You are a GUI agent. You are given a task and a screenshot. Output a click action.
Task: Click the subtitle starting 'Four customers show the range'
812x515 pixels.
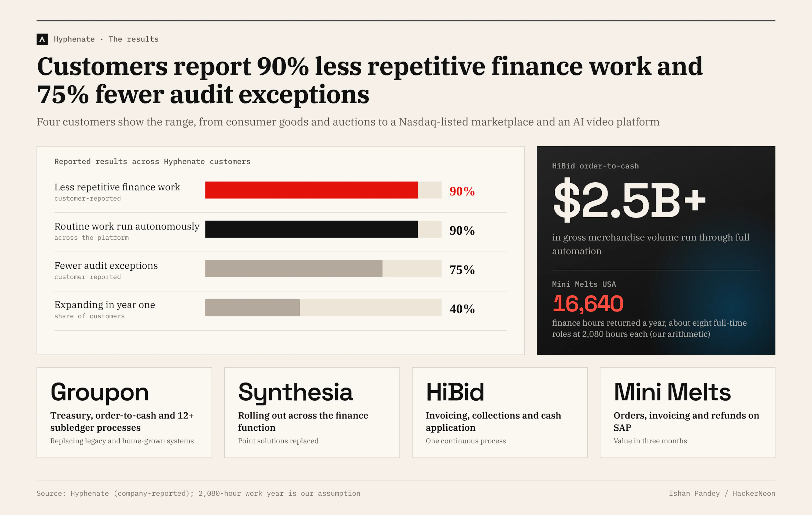tap(348, 122)
